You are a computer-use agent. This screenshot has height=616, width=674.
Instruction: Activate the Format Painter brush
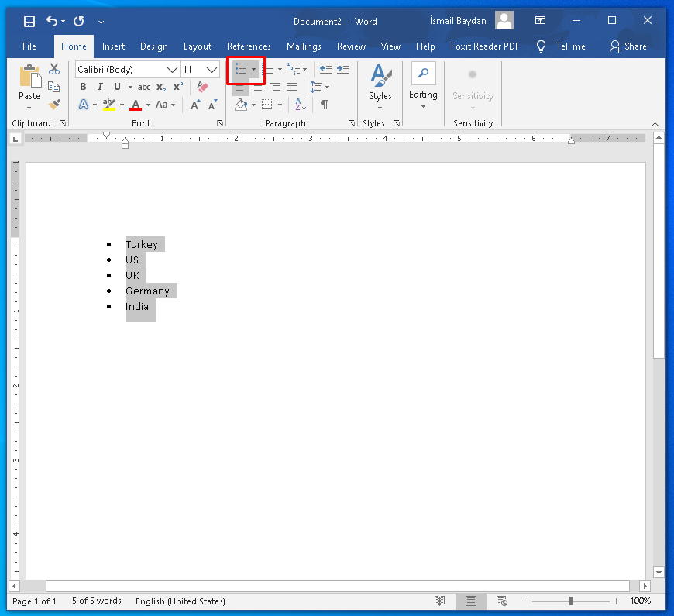tap(54, 105)
